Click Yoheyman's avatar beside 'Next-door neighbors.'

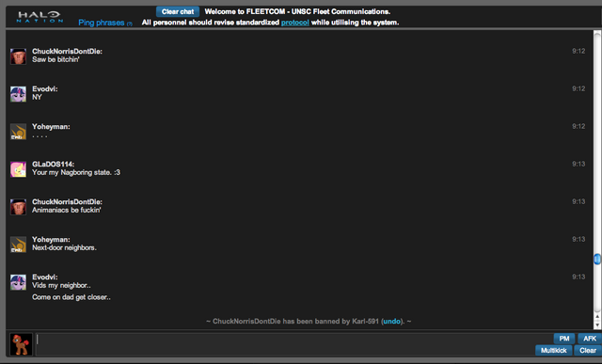[18, 245]
